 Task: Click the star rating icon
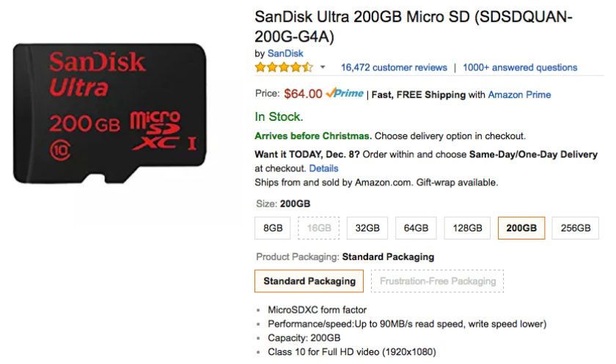[283, 67]
